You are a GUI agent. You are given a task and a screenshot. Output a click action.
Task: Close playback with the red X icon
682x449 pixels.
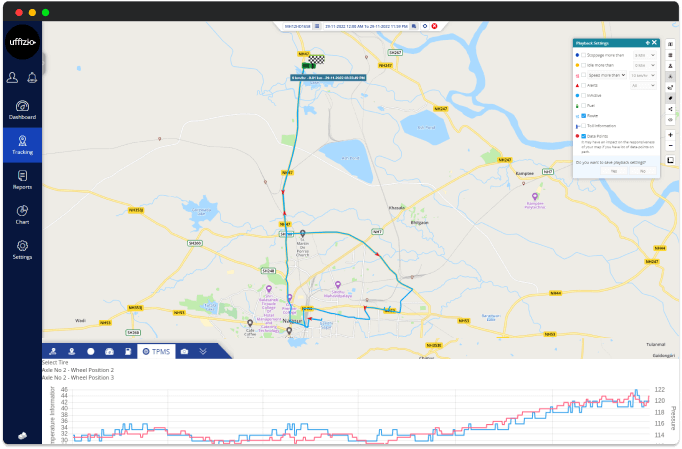(434, 26)
